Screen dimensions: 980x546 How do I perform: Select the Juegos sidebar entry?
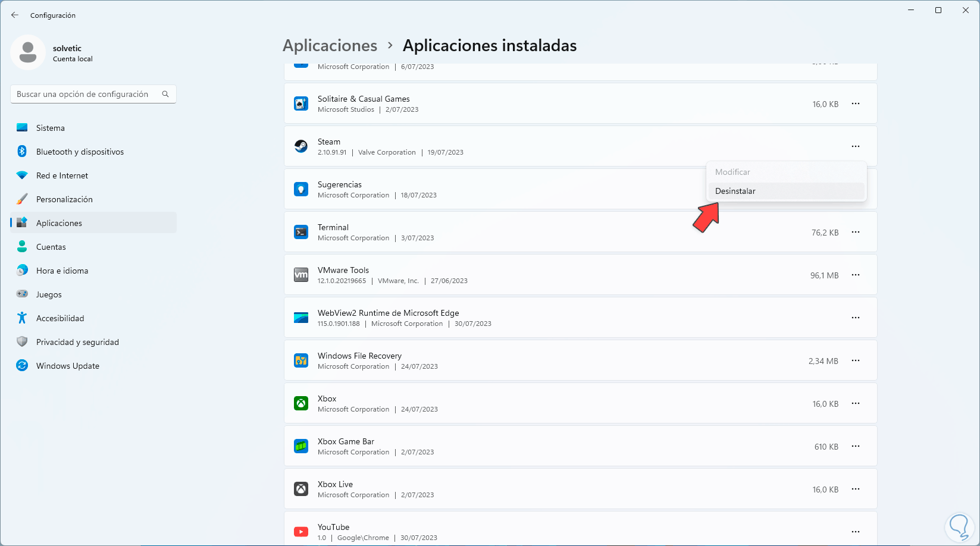tap(93, 294)
